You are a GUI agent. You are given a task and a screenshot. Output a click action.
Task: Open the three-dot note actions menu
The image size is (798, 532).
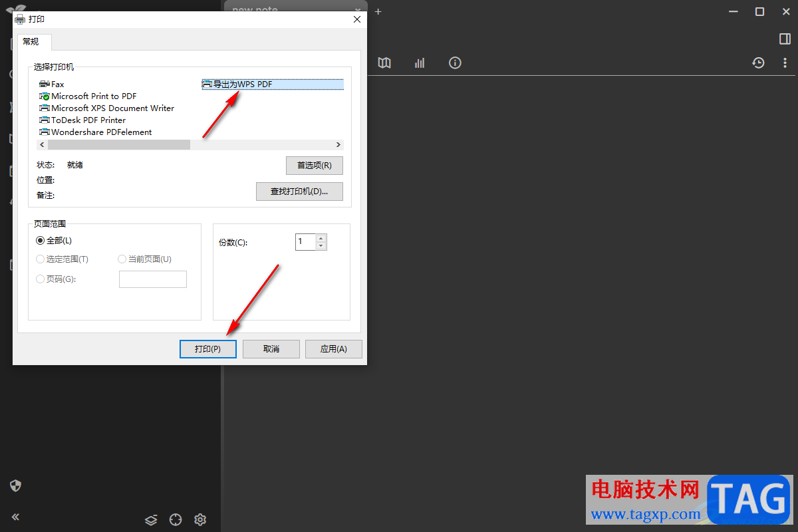(x=785, y=63)
